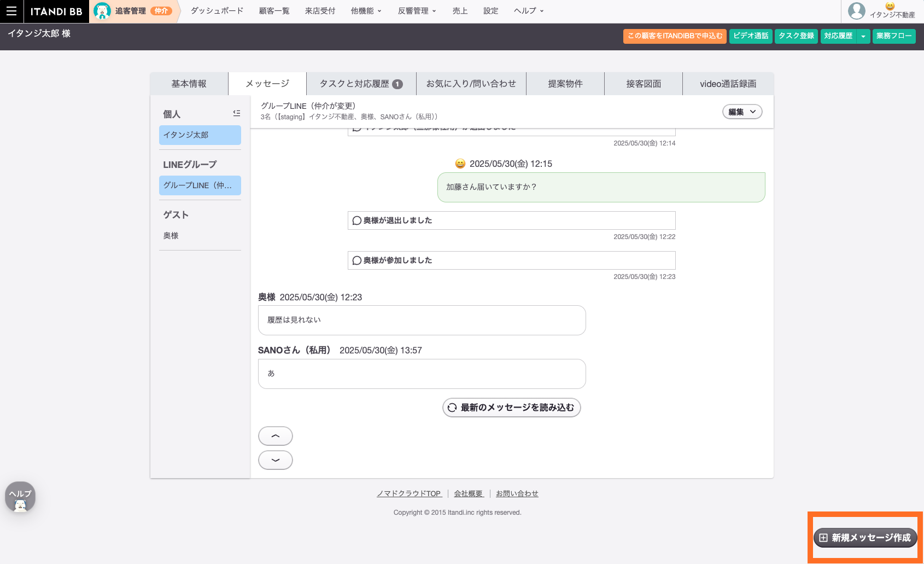The image size is (924, 564).
Task: Click the speech bubble icon beside 奥様が退出しました
Action: pos(357,220)
